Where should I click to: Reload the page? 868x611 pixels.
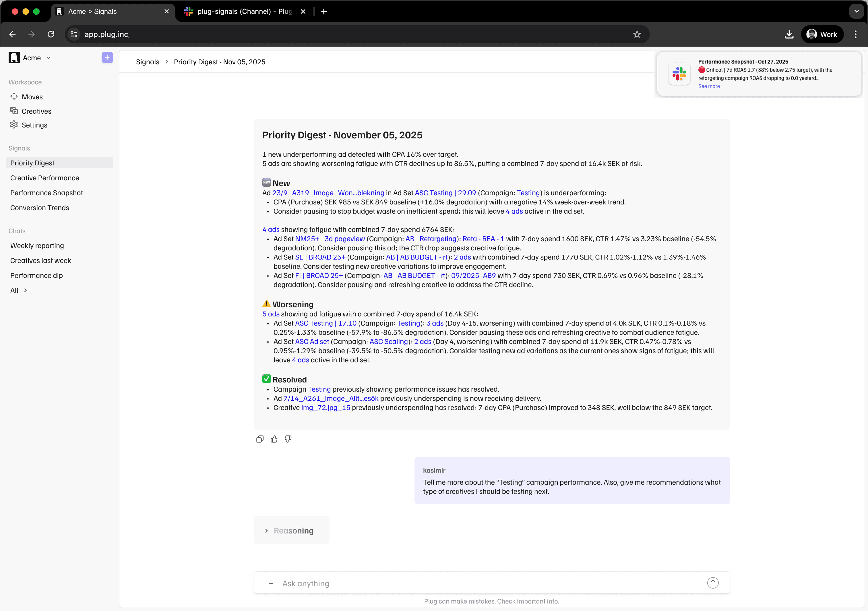coord(51,34)
